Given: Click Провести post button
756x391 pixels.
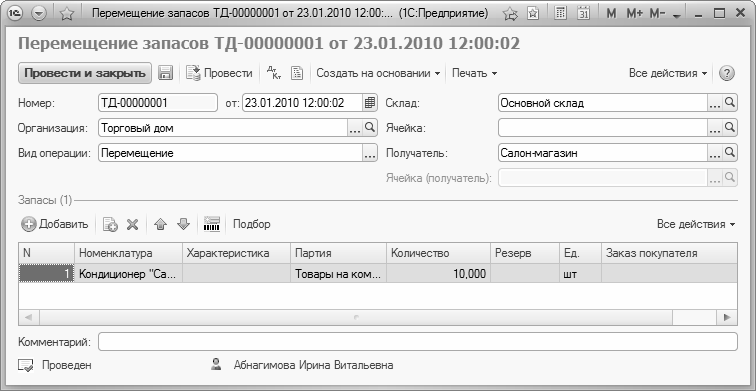Looking at the screenshot, I should pos(219,73).
